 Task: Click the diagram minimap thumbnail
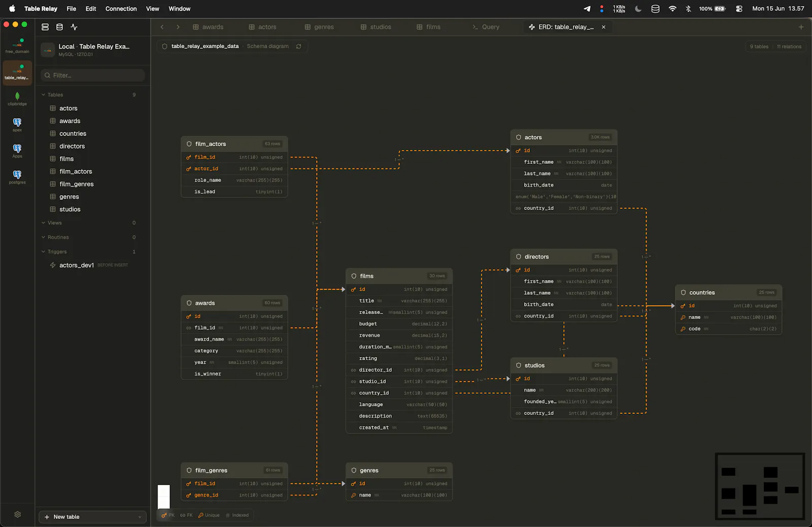(x=760, y=486)
